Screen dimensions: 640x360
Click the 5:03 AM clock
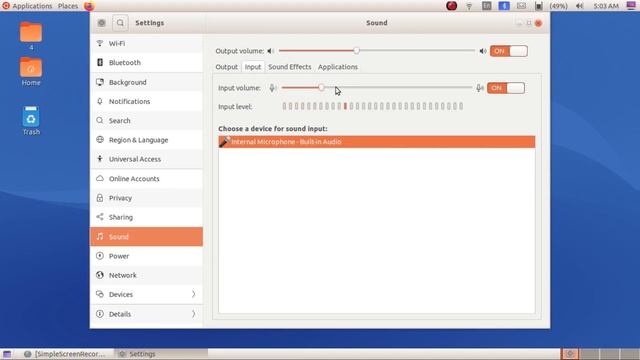(x=606, y=6)
